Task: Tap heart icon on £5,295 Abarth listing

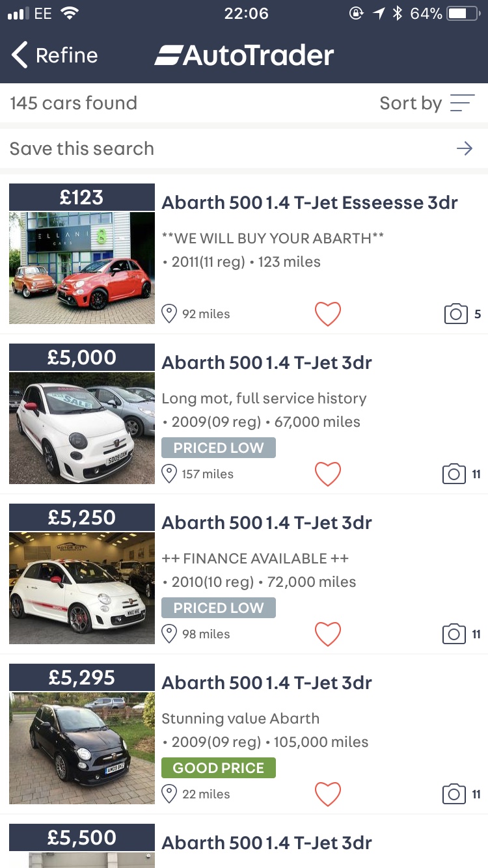Action: tap(328, 794)
